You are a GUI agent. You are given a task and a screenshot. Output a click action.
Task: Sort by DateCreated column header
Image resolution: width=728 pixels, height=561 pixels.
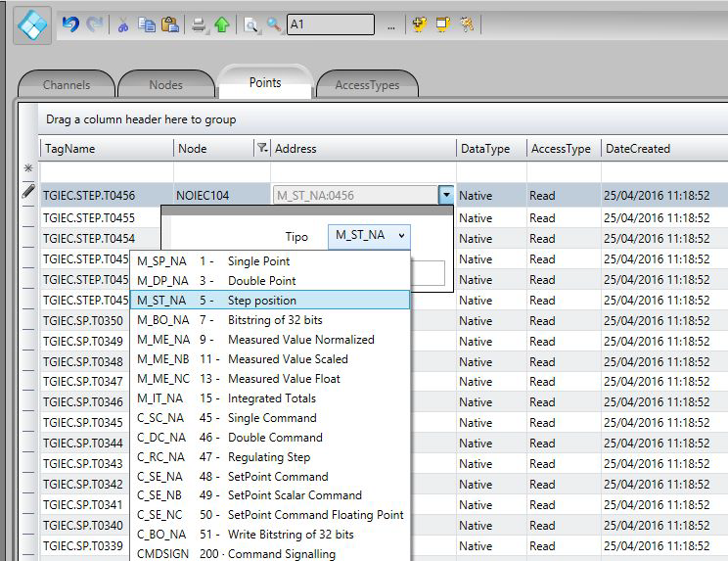coord(664,149)
